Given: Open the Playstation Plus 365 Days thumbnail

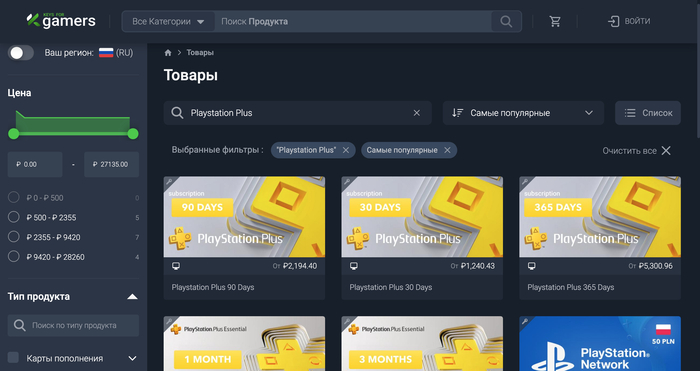Looking at the screenshot, I should pyautogui.click(x=600, y=217).
